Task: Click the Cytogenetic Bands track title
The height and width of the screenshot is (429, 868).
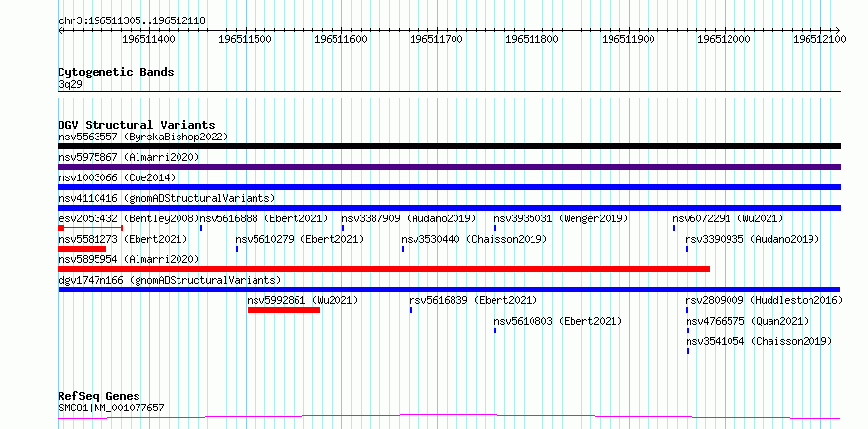Action: click(x=116, y=72)
